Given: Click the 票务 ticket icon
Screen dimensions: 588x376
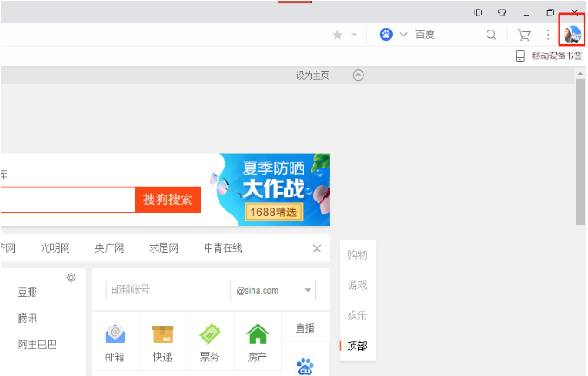Looking at the screenshot, I should 210,334.
